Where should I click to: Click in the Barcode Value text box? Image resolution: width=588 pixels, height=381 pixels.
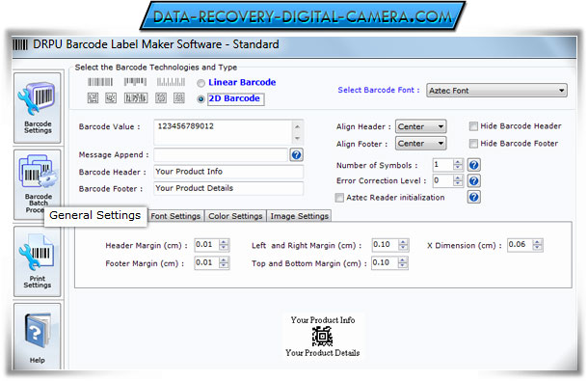(x=223, y=132)
